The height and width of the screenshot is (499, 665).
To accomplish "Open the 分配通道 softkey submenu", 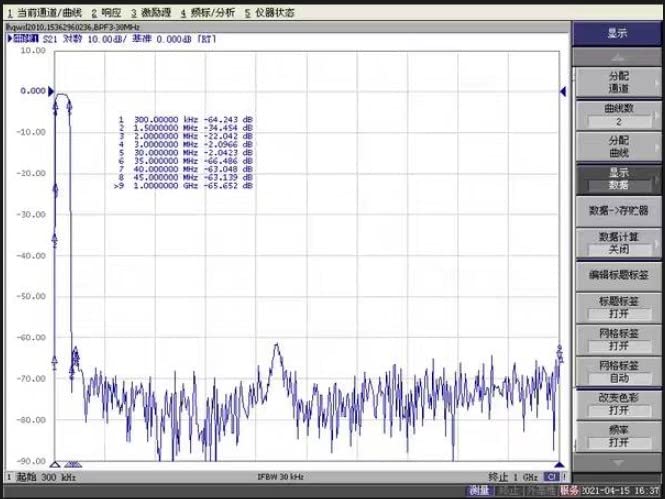I will click(x=618, y=82).
